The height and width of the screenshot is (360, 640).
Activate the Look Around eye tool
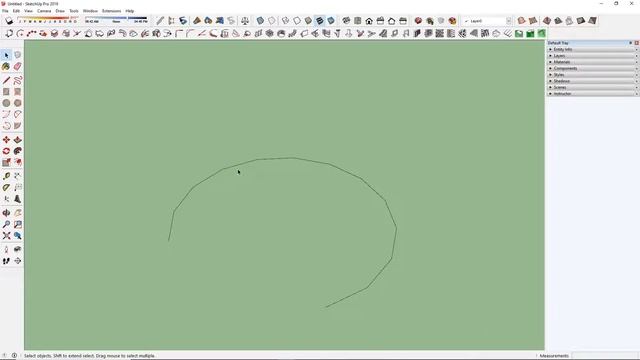[18, 249]
